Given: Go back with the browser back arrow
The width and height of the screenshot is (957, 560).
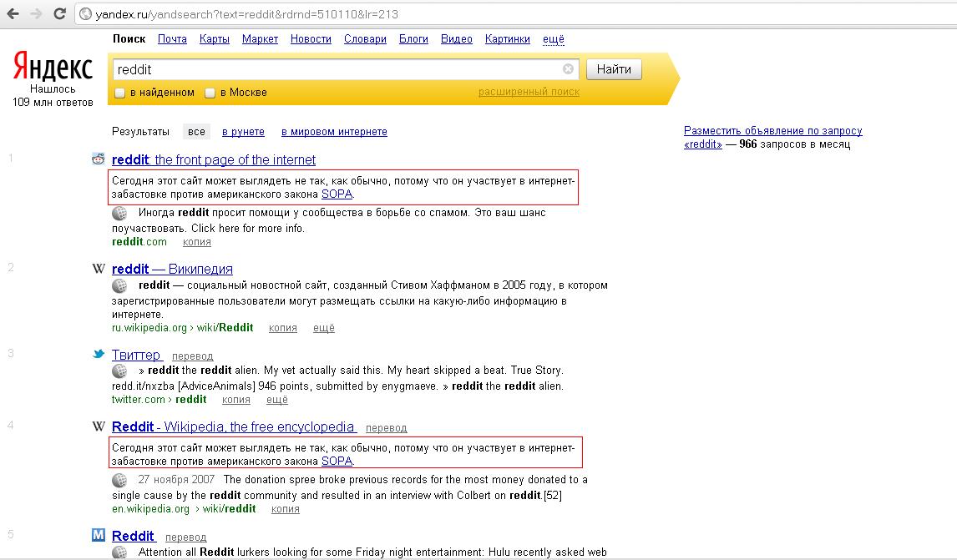Looking at the screenshot, I should tap(13, 13).
